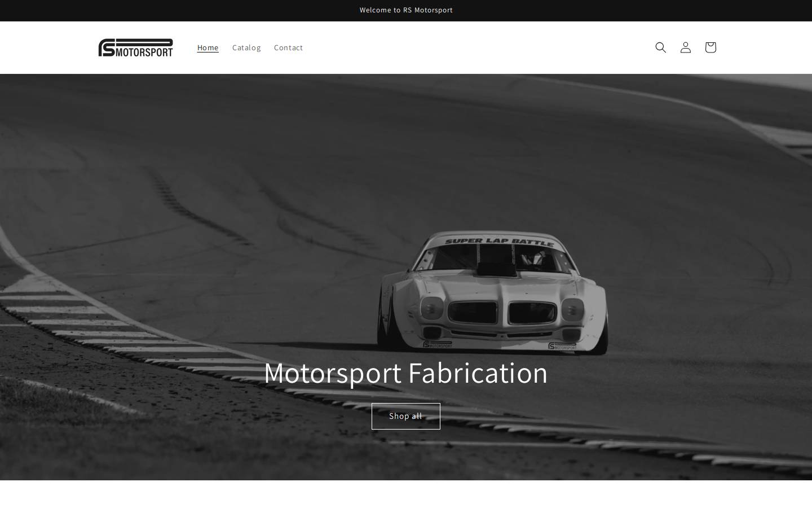Click the Shop all button
The image size is (812, 508).
[x=406, y=416]
